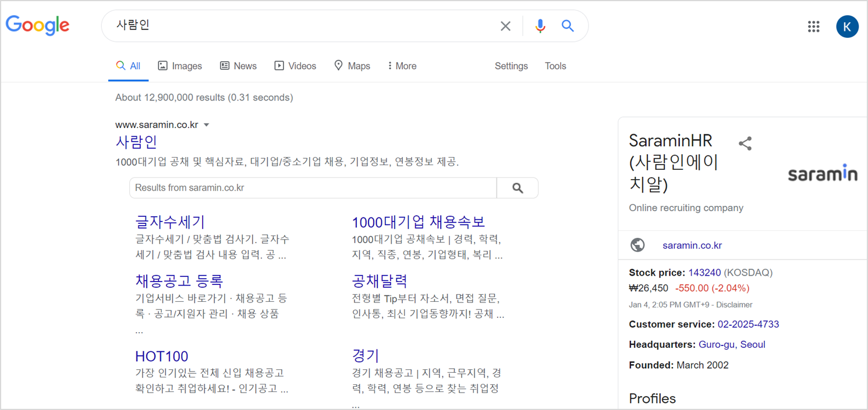Open the saramin.co.kr website link in panel
Screen dimensions: 868x410
tap(692, 245)
